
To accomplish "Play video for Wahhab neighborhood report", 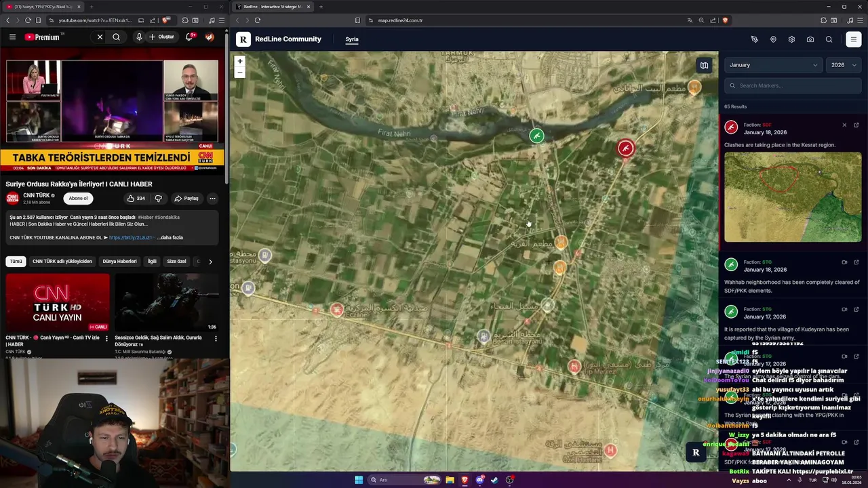I will point(844,262).
